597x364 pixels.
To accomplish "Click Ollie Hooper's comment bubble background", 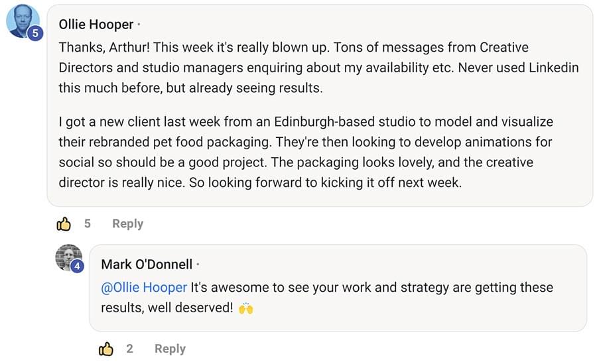I will 320,105.
